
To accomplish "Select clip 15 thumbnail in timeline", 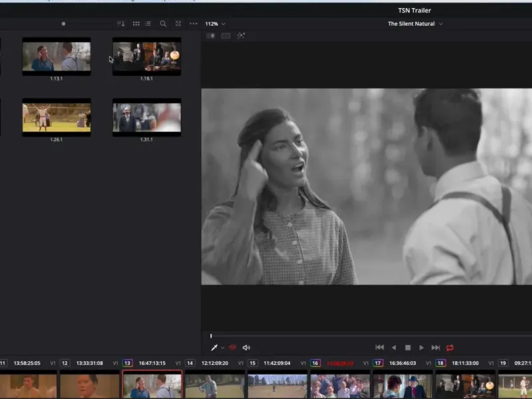I will (277, 385).
